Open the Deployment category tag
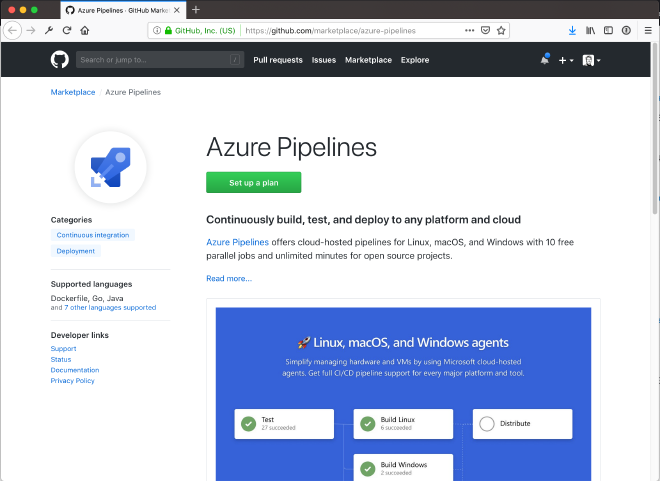The image size is (660, 481). pyautogui.click(x=76, y=251)
